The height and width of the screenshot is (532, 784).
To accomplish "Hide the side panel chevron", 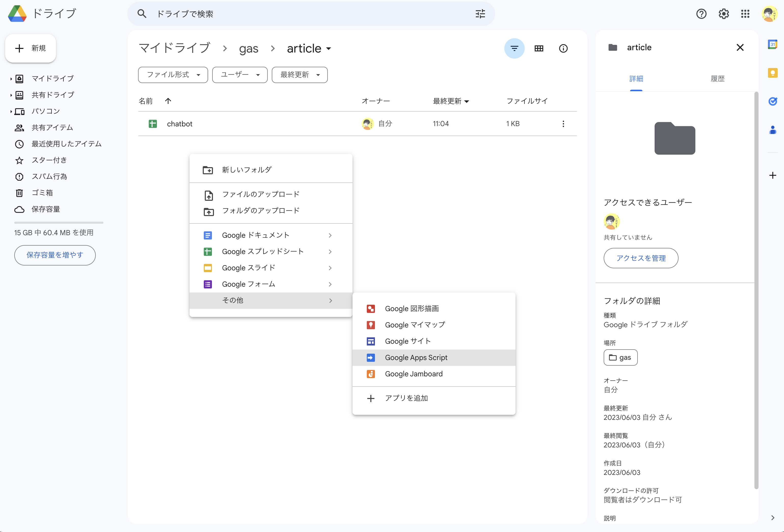I will tap(773, 518).
